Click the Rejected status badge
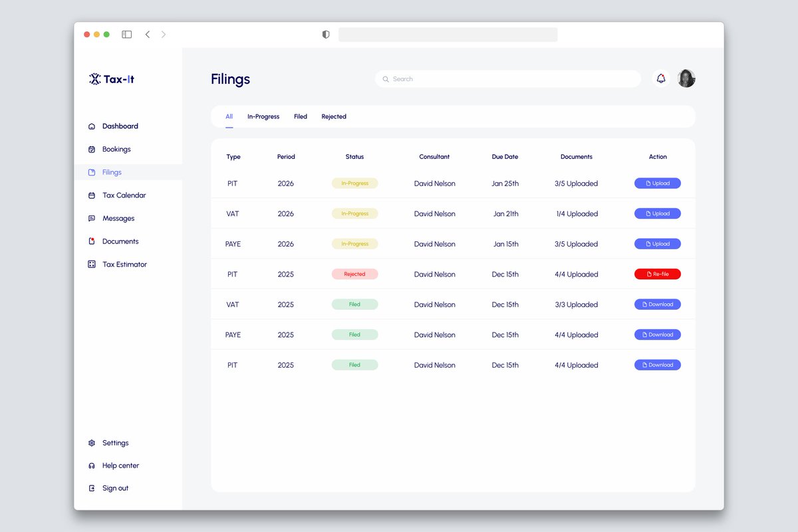The height and width of the screenshot is (532, 798). [x=354, y=274]
